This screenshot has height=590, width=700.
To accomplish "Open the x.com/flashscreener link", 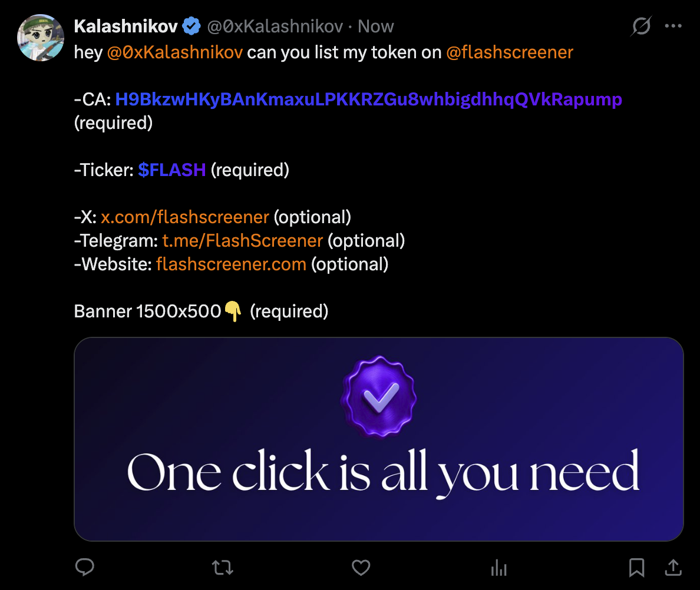I will [184, 217].
